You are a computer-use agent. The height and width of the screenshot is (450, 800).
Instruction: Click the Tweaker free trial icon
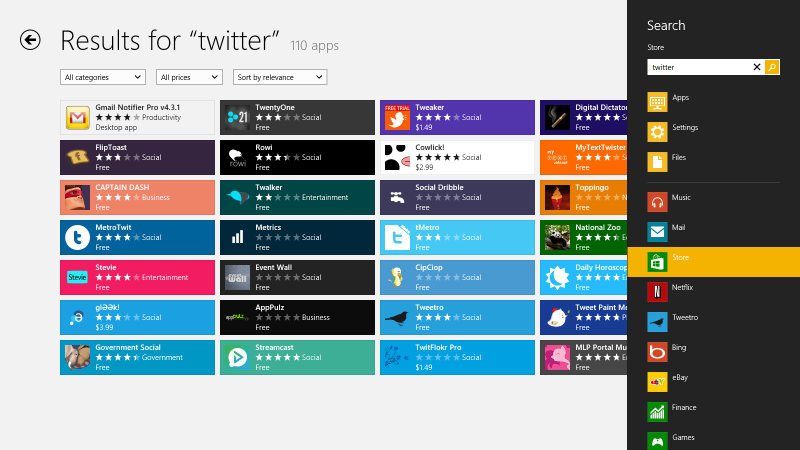coord(397,117)
